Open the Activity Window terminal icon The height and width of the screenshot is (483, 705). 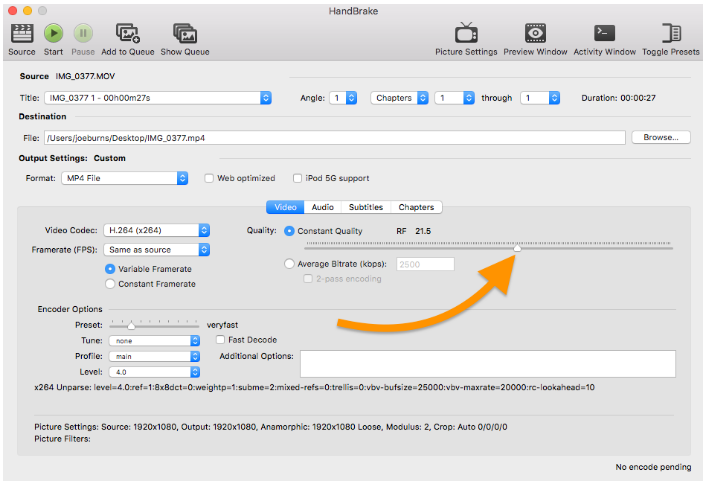coord(604,33)
